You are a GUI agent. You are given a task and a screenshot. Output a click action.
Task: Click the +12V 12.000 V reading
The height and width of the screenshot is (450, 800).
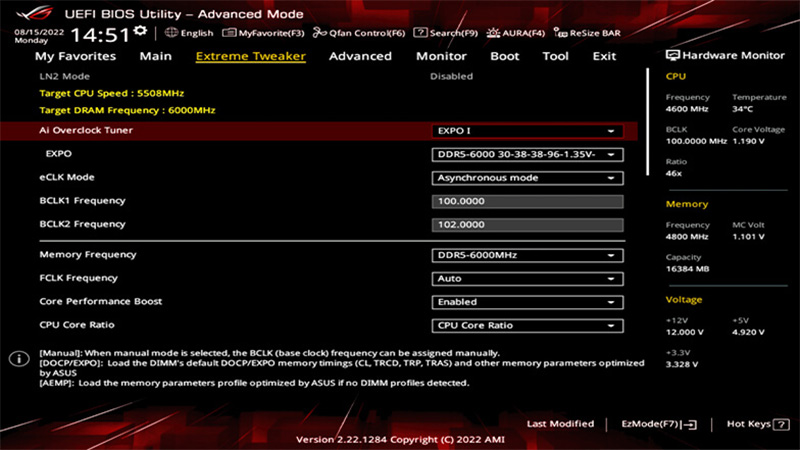pos(685,332)
